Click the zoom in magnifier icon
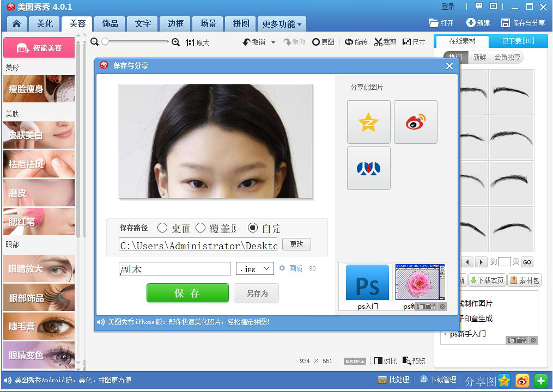Screen dimensions: 553x392 pyautogui.click(x=175, y=42)
